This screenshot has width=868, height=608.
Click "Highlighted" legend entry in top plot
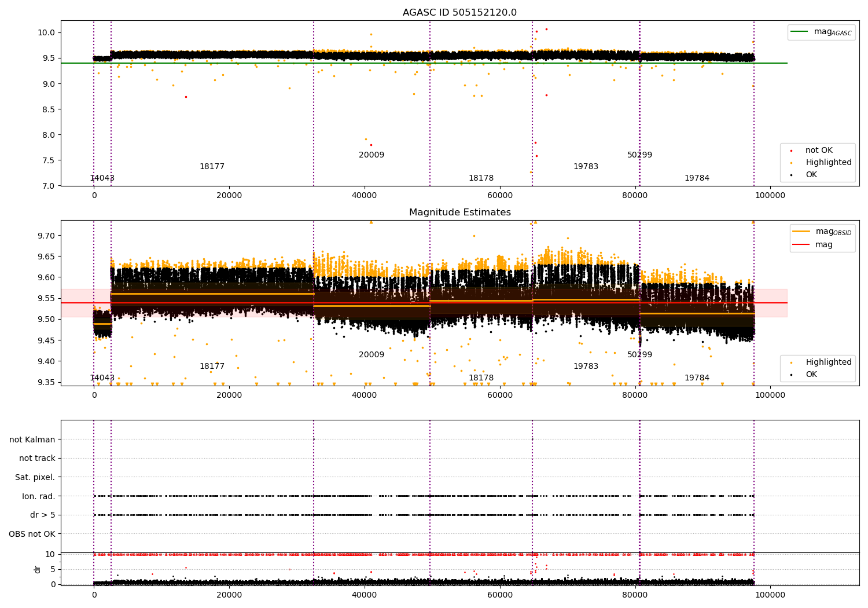click(x=828, y=163)
